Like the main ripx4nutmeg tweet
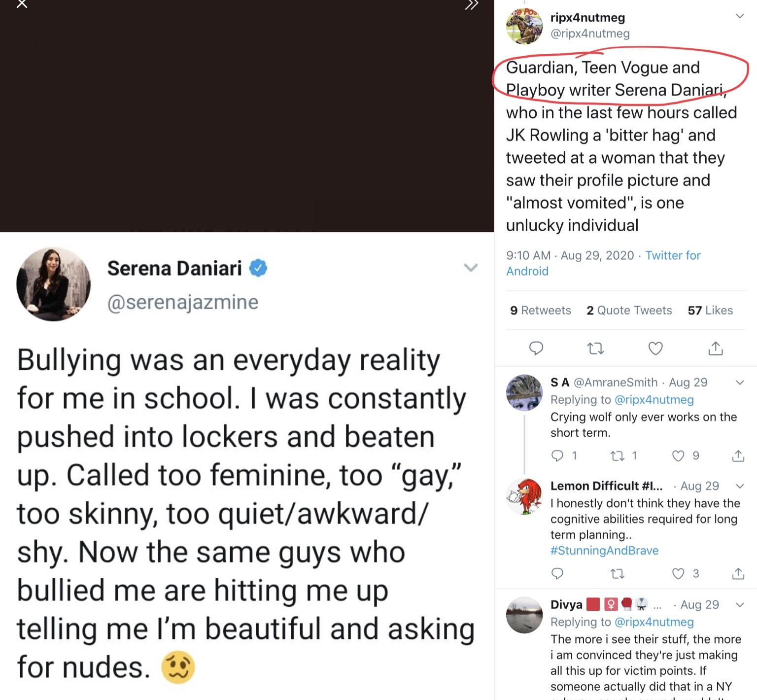 point(655,349)
